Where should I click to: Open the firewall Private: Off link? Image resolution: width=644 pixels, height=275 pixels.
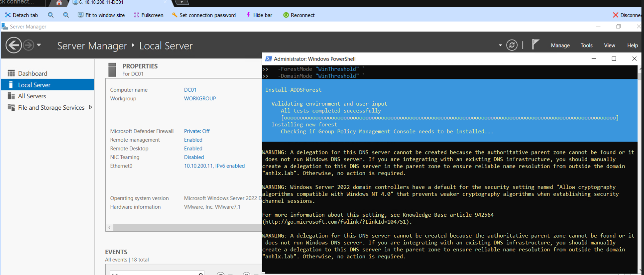pos(197,131)
